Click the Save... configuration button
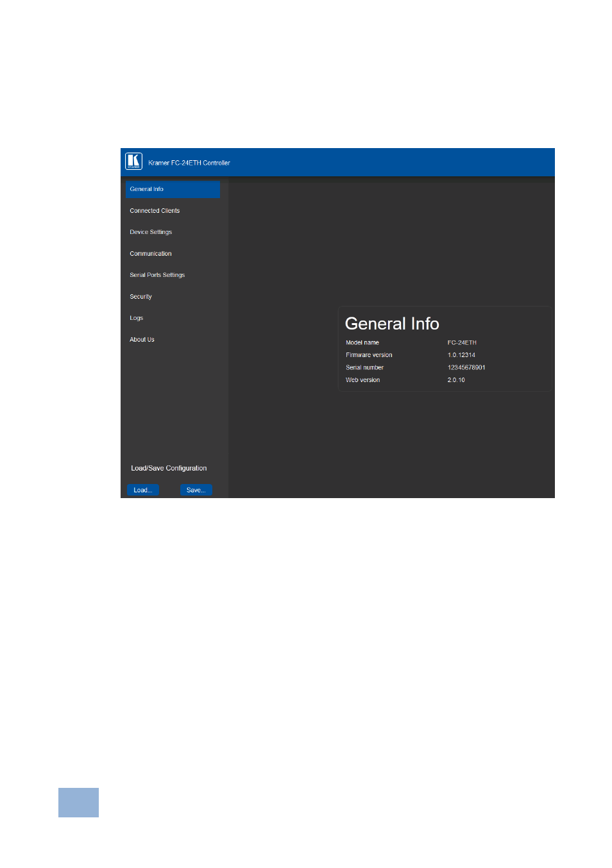Image resolution: width=612 pixels, height=868 pixels. click(x=196, y=490)
